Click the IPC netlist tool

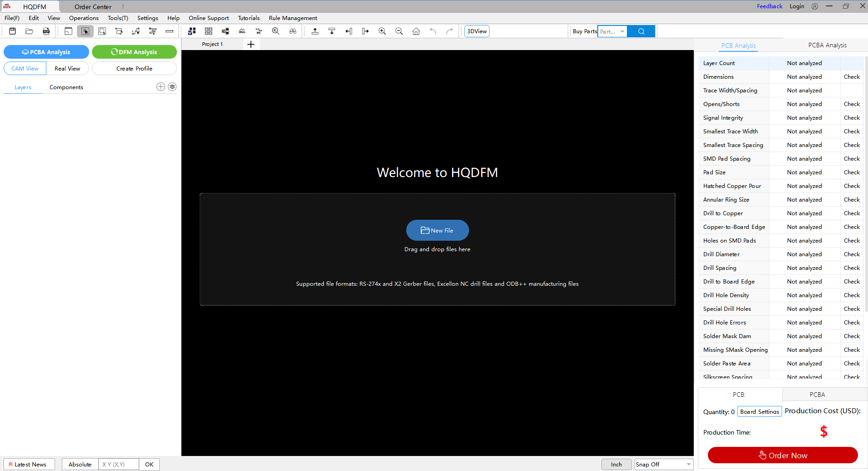pos(259,31)
